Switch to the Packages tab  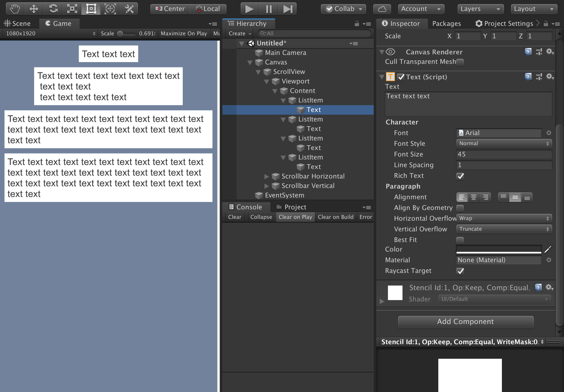point(446,23)
